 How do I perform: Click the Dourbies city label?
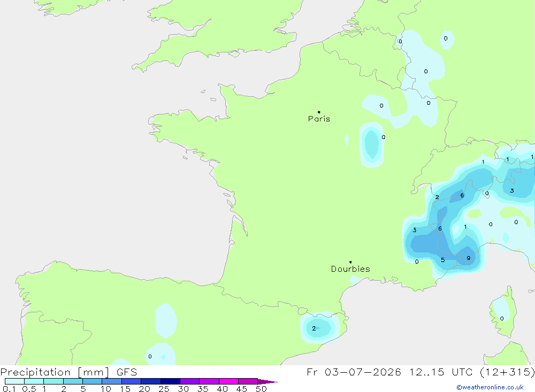350,269
